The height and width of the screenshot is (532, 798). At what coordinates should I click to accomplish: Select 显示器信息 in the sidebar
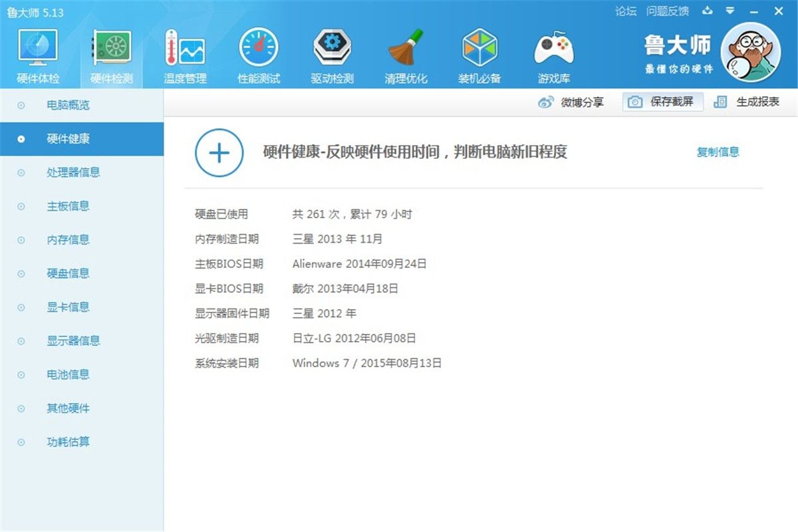(x=81, y=341)
